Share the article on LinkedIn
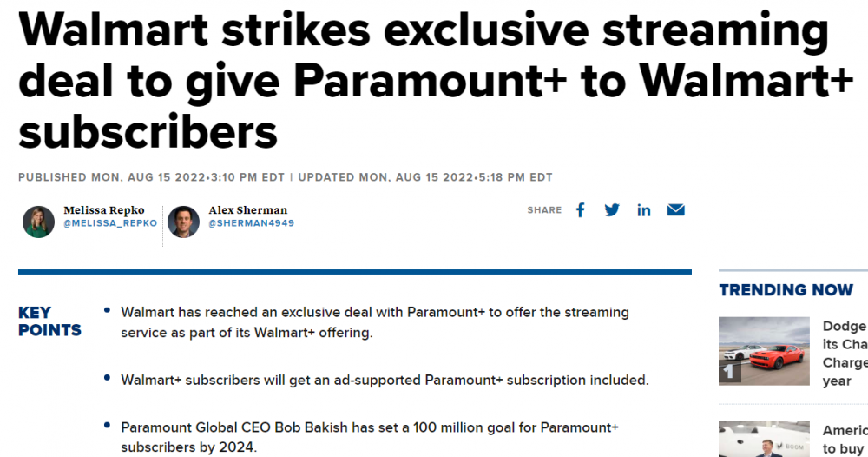Viewport: 868px width, 457px height. (x=643, y=210)
